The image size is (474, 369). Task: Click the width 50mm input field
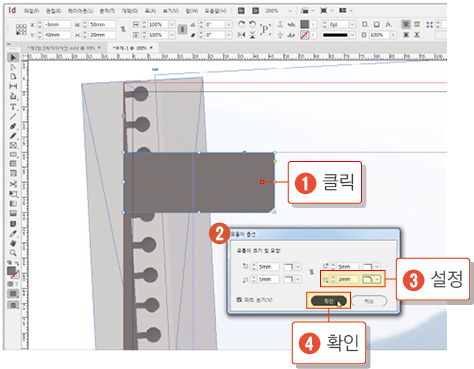pyautogui.click(x=102, y=24)
